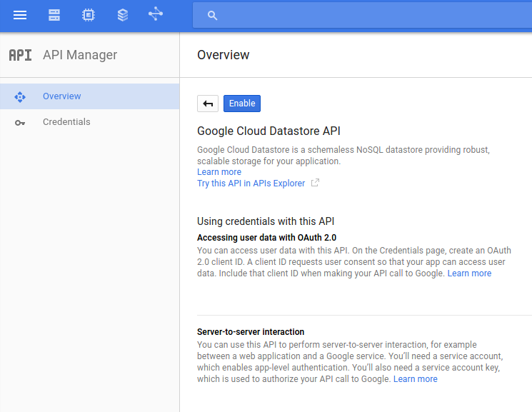Enable the Google Cloud Datastore API
Screen dimensions: 532x412
[x=242, y=104]
